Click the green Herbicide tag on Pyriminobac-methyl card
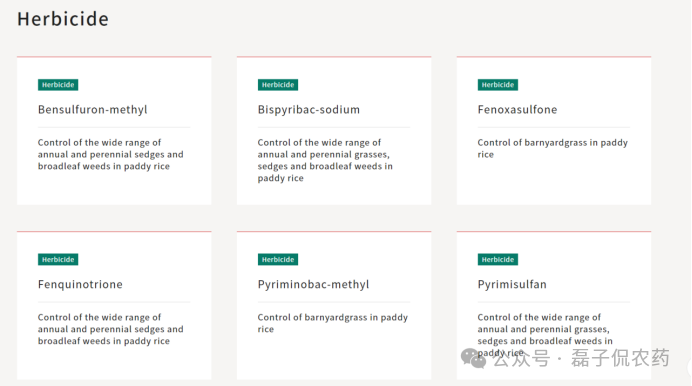The image size is (692, 386). pyautogui.click(x=278, y=259)
